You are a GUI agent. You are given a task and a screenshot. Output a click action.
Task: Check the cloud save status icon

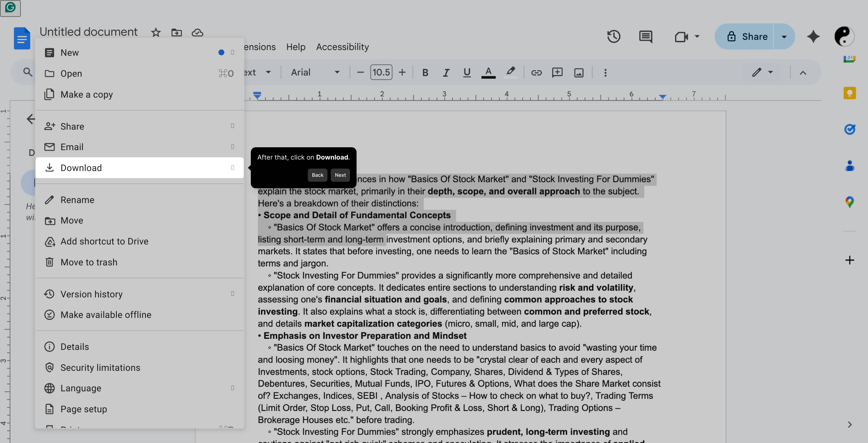tap(198, 32)
